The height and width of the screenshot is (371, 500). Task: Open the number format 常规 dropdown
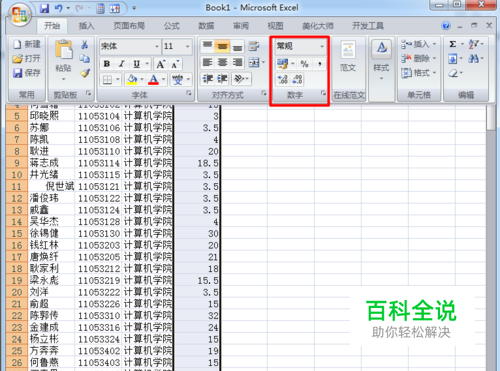(x=322, y=46)
